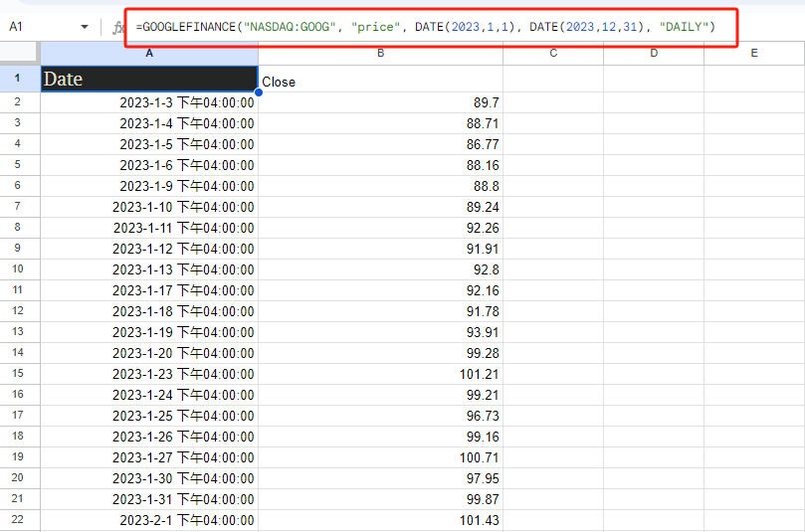Select the Close header cell
Image resolution: width=805 pixels, height=532 pixels.
[380, 79]
